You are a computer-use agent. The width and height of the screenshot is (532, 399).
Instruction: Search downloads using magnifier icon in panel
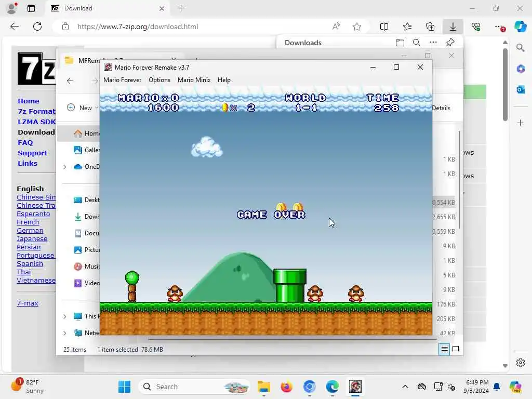point(416,43)
